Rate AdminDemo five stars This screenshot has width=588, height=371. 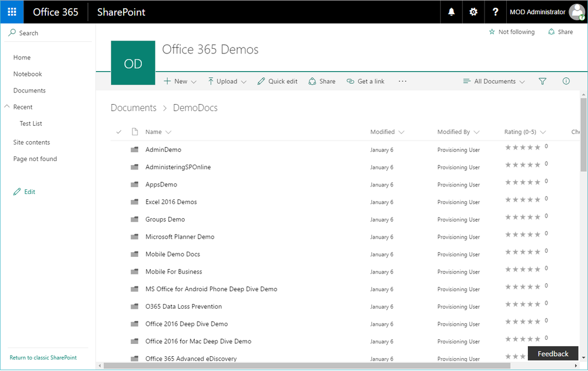tap(537, 147)
